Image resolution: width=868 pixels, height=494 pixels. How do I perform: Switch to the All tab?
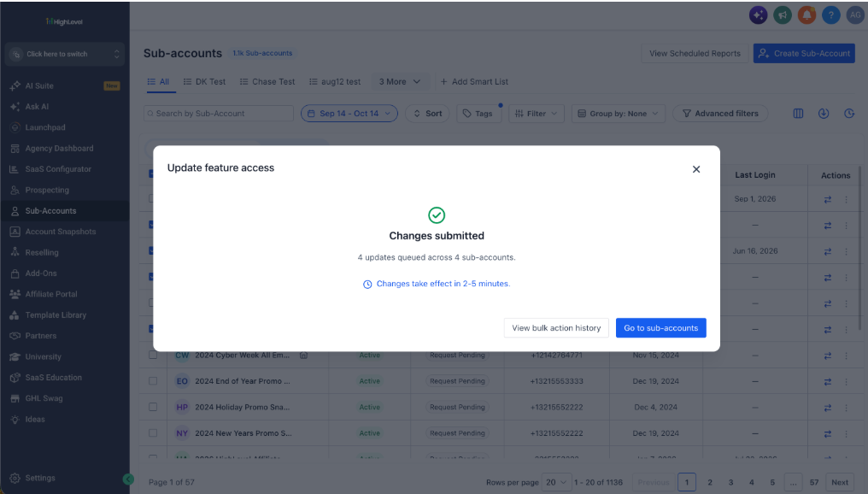pos(158,81)
